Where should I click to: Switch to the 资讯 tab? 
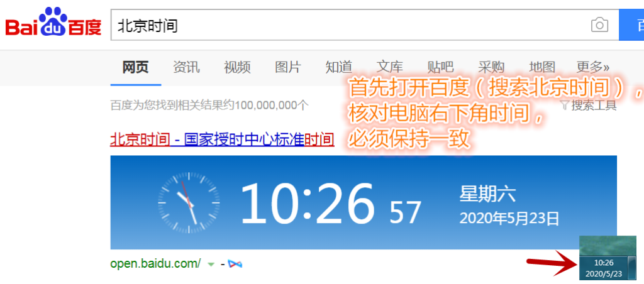186,67
